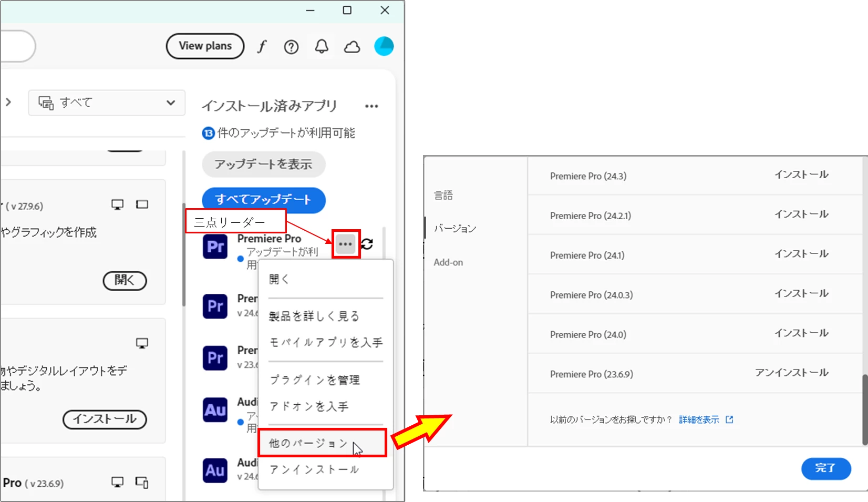
Task: Minimize the Creative Cloud window
Action: [x=311, y=10]
